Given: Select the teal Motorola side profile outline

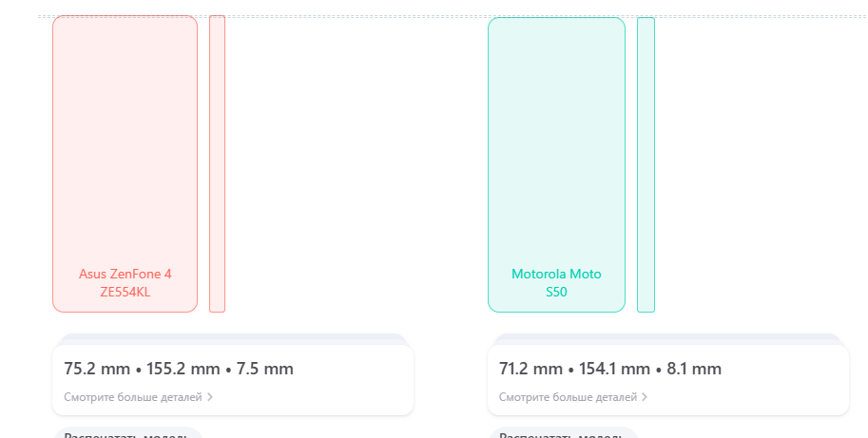Looking at the screenshot, I should coord(646,163).
